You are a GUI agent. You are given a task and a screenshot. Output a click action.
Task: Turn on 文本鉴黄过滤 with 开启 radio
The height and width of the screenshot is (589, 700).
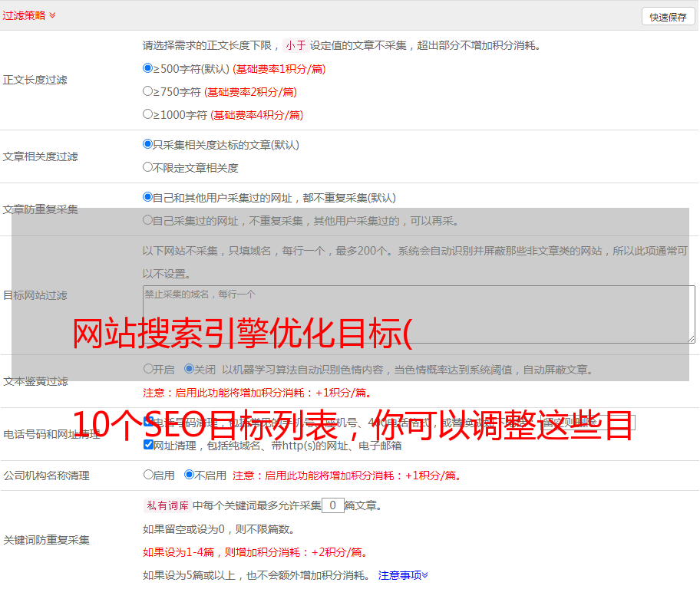tap(148, 369)
